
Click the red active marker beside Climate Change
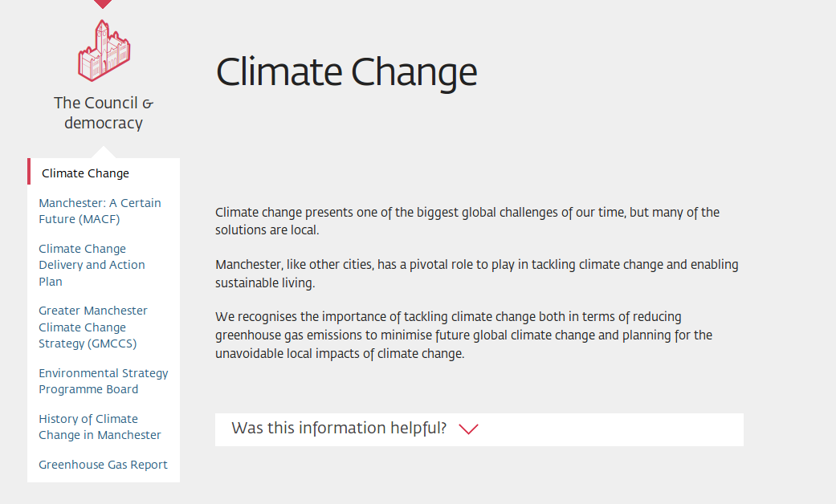click(29, 172)
